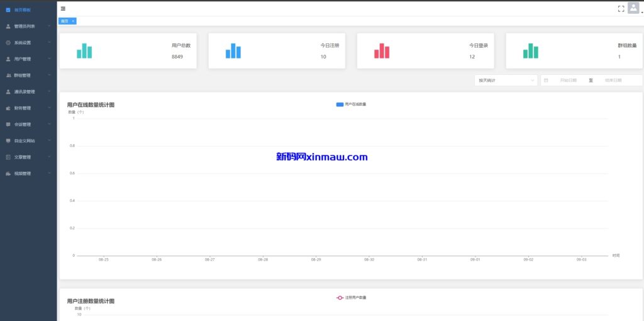Expand the 用户管理 sidebar menu
The height and width of the screenshot is (321, 644).
click(28, 59)
